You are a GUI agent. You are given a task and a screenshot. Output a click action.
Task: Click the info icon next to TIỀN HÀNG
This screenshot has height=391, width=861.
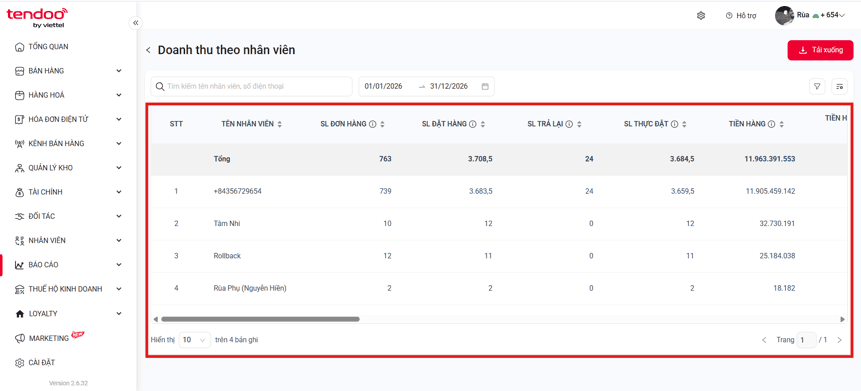pyautogui.click(x=771, y=124)
